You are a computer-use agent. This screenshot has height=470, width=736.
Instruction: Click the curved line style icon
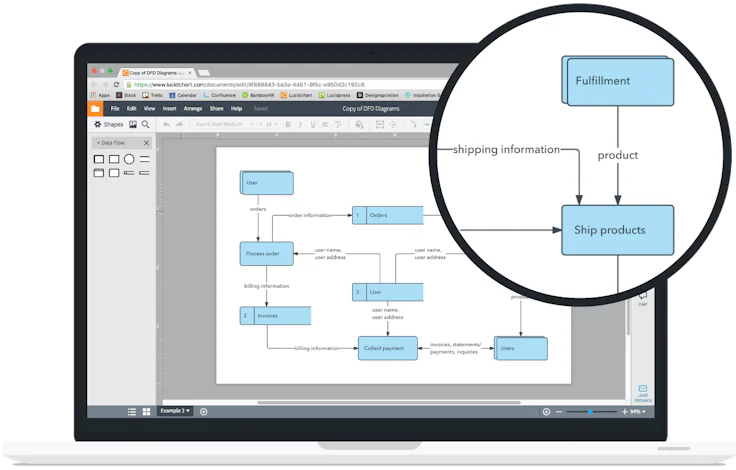click(x=413, y=124)
